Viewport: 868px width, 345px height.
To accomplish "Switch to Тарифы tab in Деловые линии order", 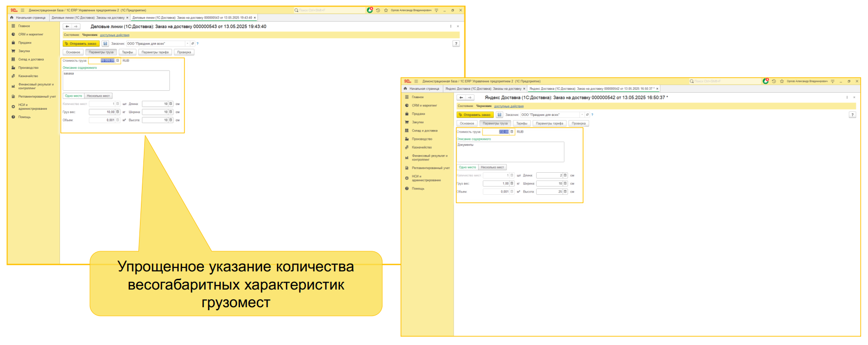I will point(128,52).
